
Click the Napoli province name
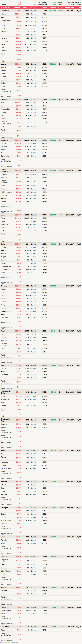3,143
